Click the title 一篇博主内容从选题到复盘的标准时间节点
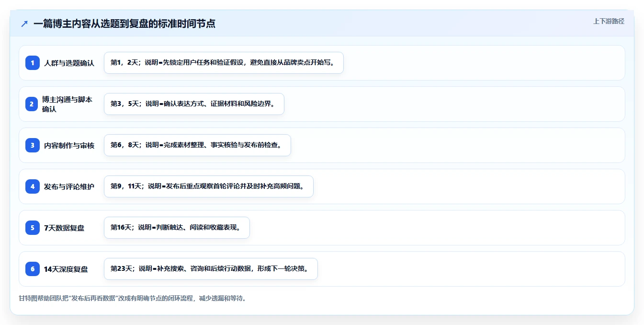The width and height of the screenshot is (644, 325). (124, 23)
